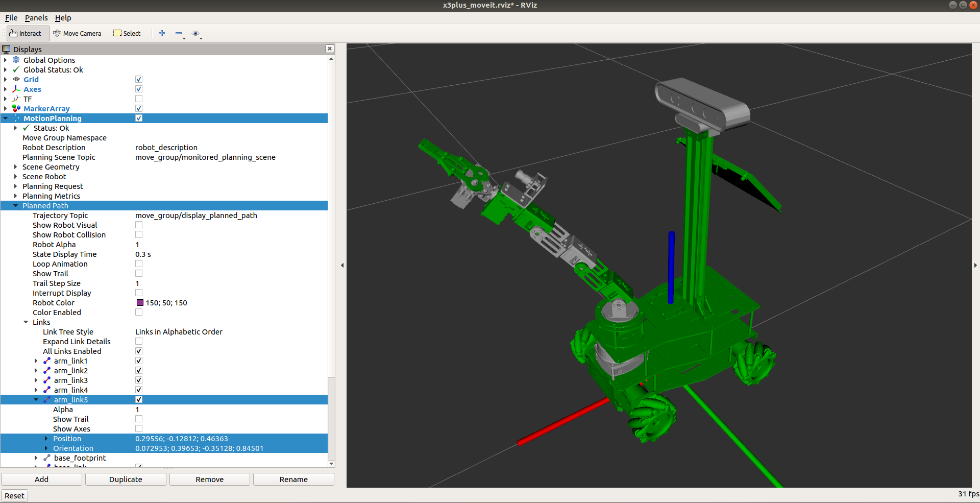
Task: Uncheck All Links Enabled
Action: click(x=139, y=351)
